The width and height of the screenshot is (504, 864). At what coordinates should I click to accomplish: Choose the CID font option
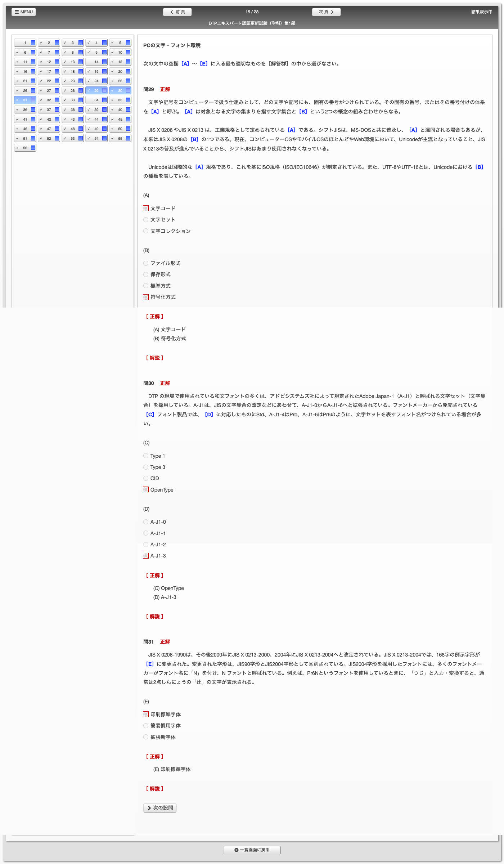pyautogui.click(x=146, y=478)
